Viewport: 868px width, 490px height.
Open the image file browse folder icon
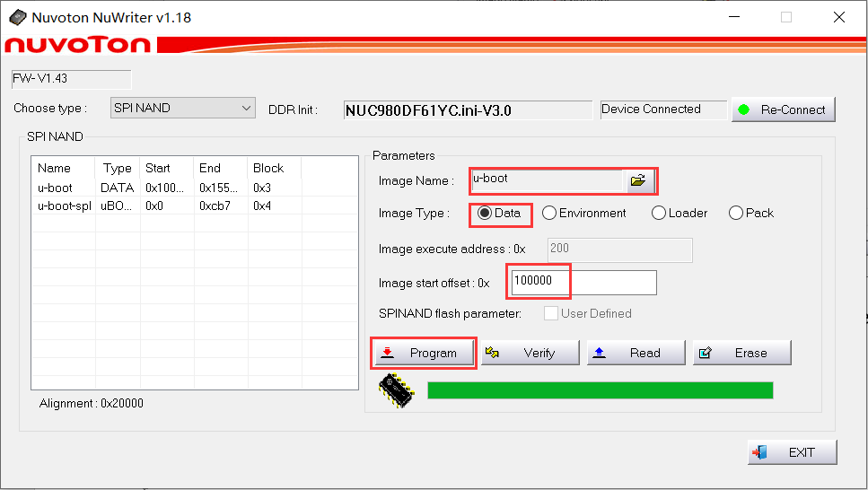[x=639, y=180]
